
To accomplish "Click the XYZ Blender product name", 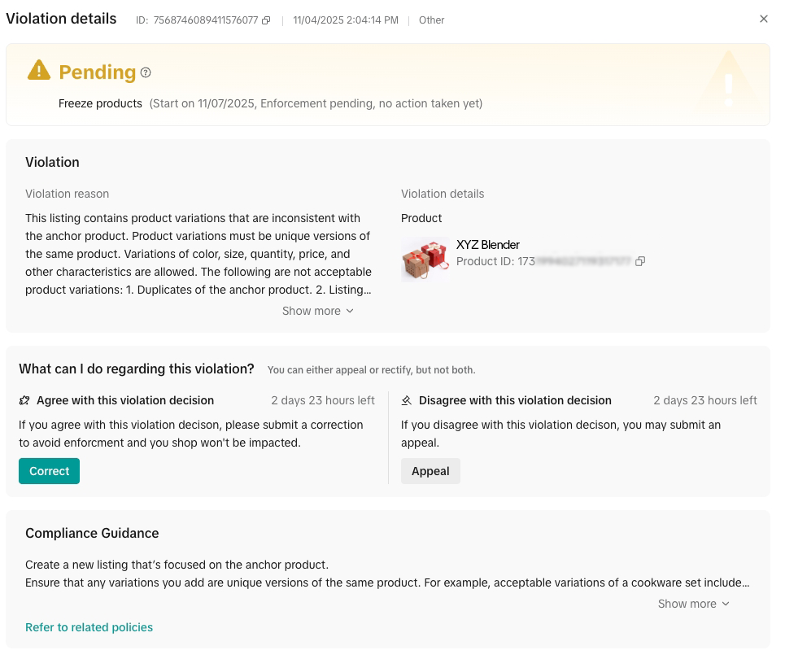I will coord(487,245).
